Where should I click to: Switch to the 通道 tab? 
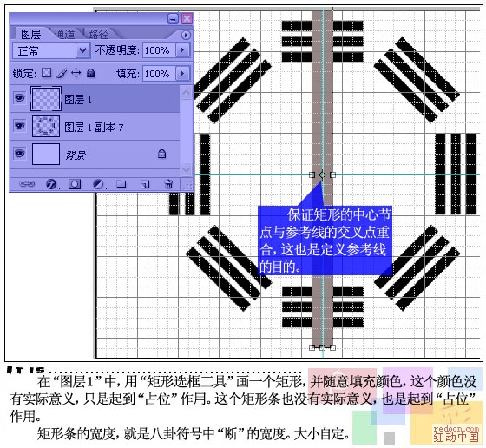[x=64, y=34]
